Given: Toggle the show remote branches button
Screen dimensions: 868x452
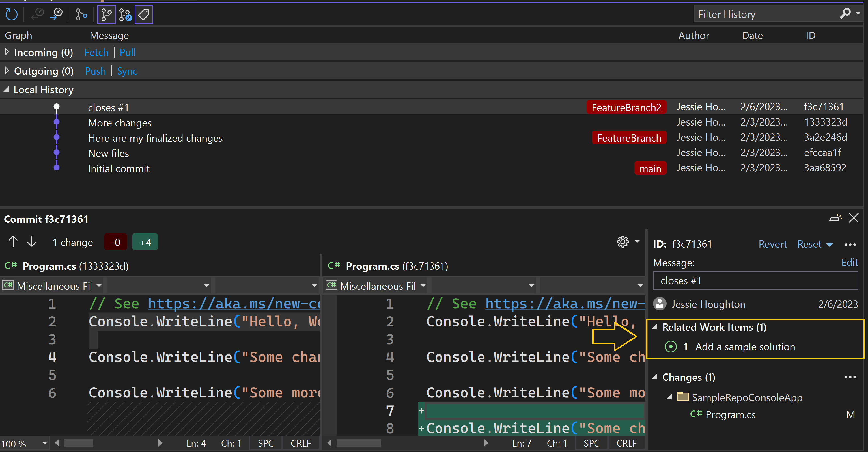Looking at the screenshot, I should [x=125, y=14].
